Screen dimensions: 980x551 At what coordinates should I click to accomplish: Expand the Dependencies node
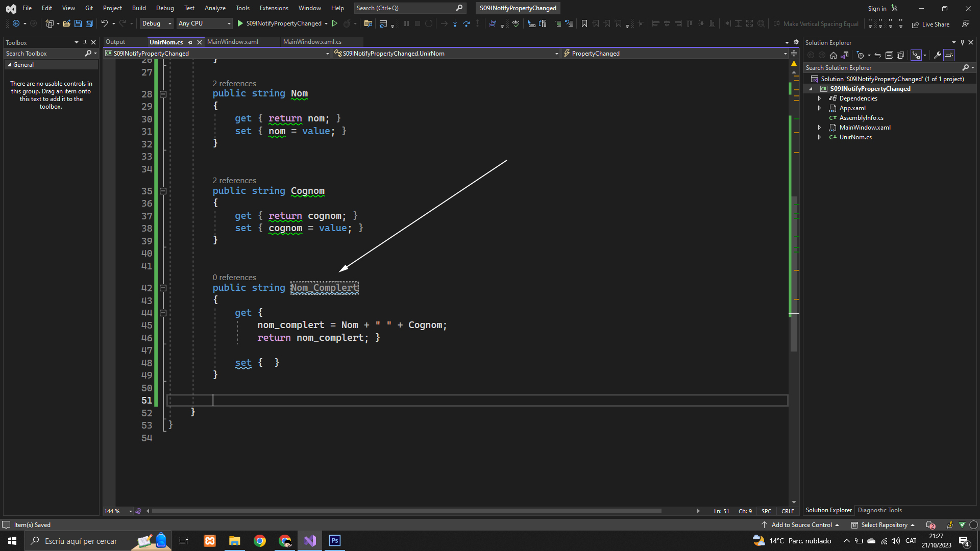820,98
